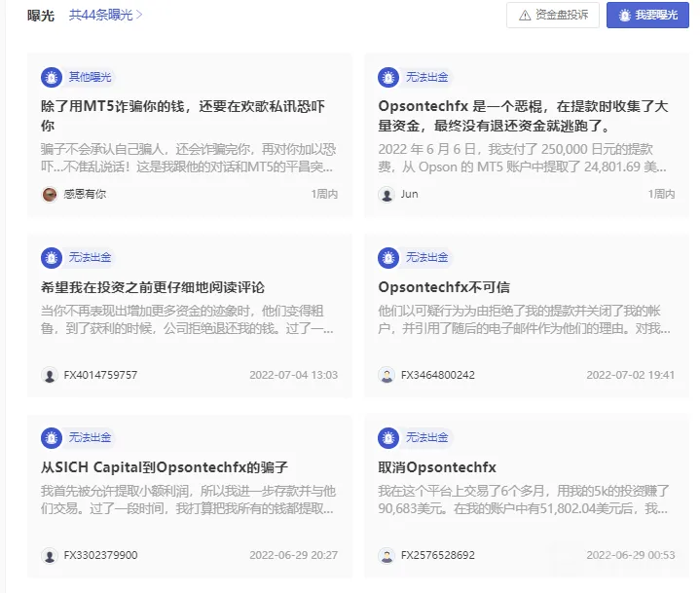This screenshot has width=700, height=593.
Task: Click exposure icon on 取消Opsontechfx post
Action: point(388,438)
